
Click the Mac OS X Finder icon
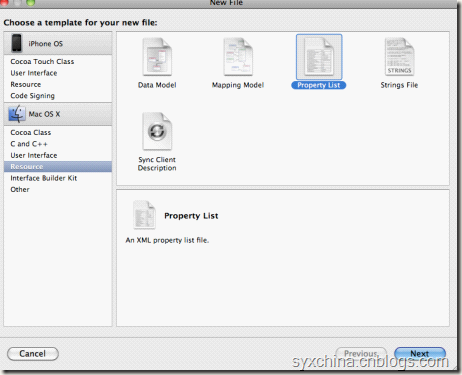click(17, 114)
